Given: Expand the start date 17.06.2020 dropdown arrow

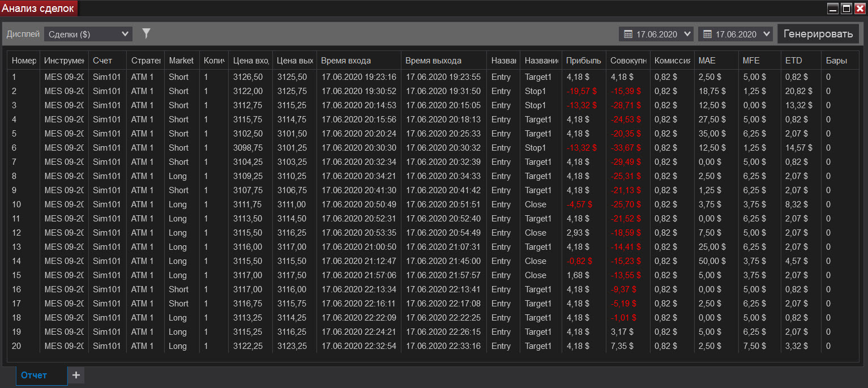Looking at the screenshot, I should 687,34.
